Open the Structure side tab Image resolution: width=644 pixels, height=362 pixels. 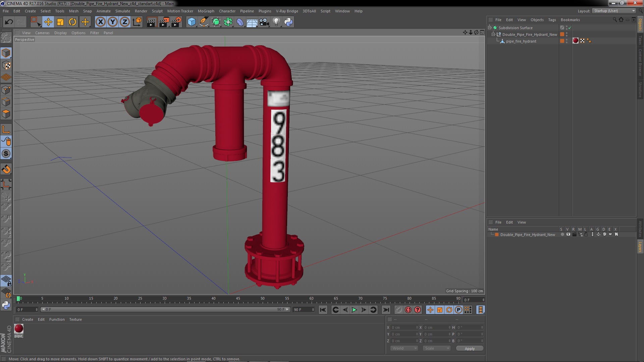click(x=640, y=89)
